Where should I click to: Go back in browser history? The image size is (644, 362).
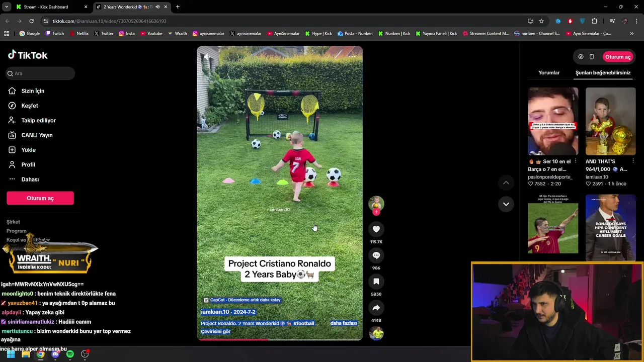coord(7,21)
